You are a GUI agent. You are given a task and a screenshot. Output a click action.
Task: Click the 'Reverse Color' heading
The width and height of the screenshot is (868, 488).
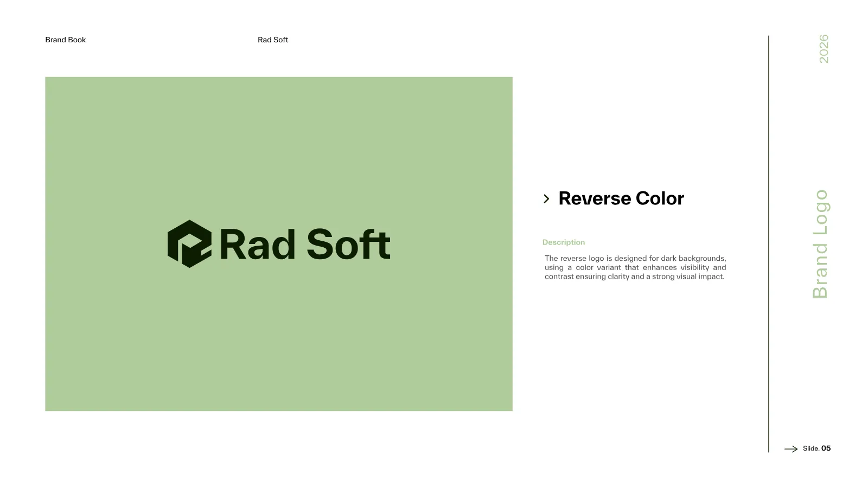(621, 198)
